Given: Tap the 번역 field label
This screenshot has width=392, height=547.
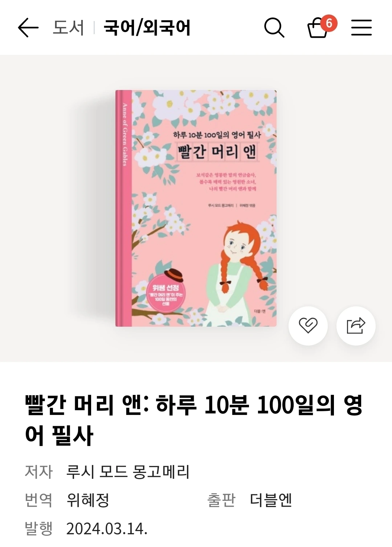Looking at the screenshot, I should pyautogui.click(x=38, y=500).
